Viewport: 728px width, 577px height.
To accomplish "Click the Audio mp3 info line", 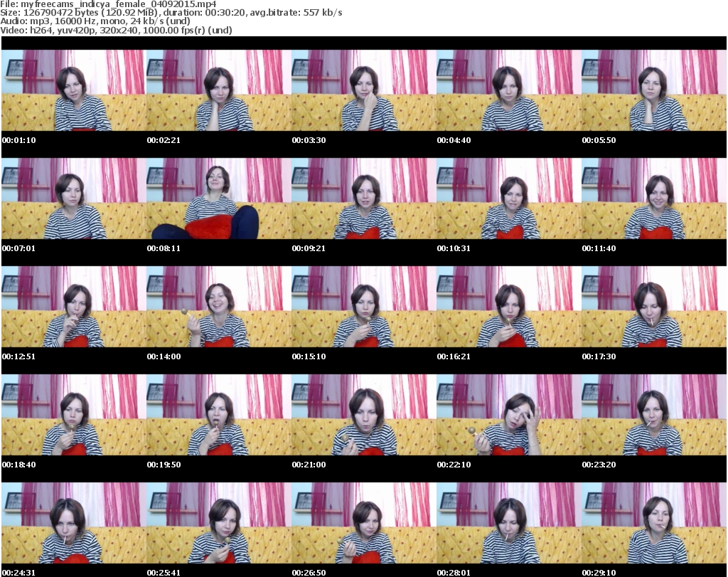I will pos(95,21).
